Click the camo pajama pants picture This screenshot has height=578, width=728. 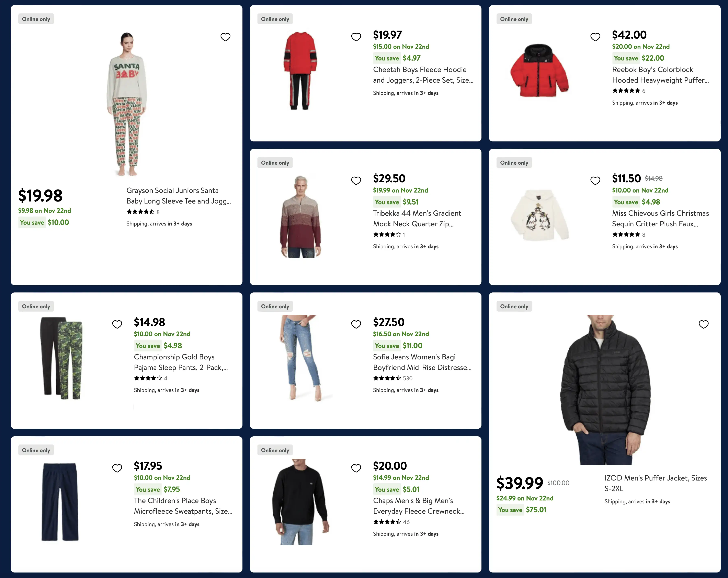click(61, 358)
